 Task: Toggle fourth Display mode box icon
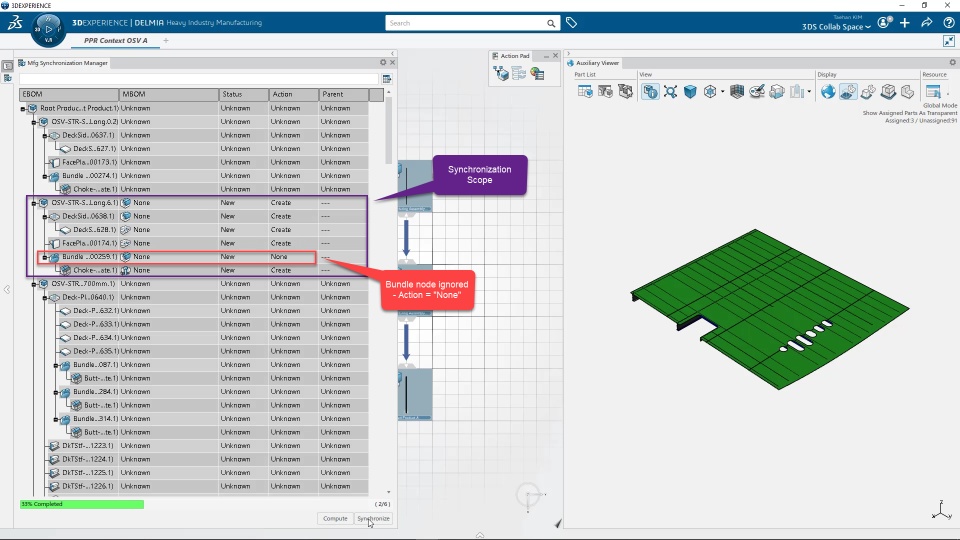tap(888, 92)
